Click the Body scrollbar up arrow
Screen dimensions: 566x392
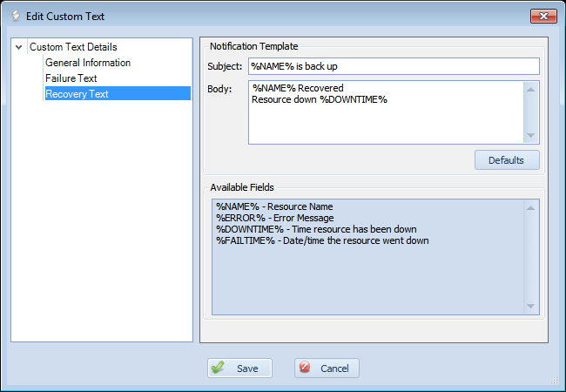coord(530,89)
